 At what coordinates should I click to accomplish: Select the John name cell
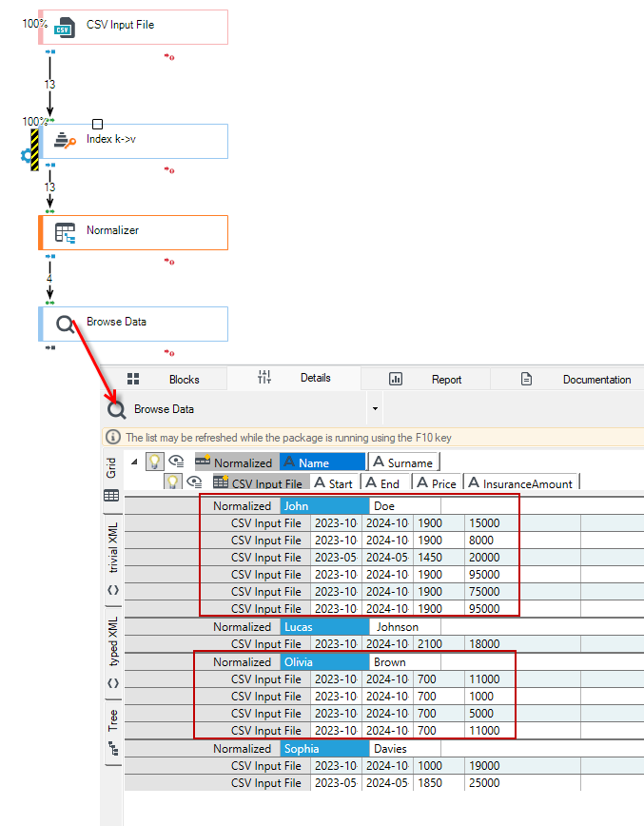tap(324, 505)
